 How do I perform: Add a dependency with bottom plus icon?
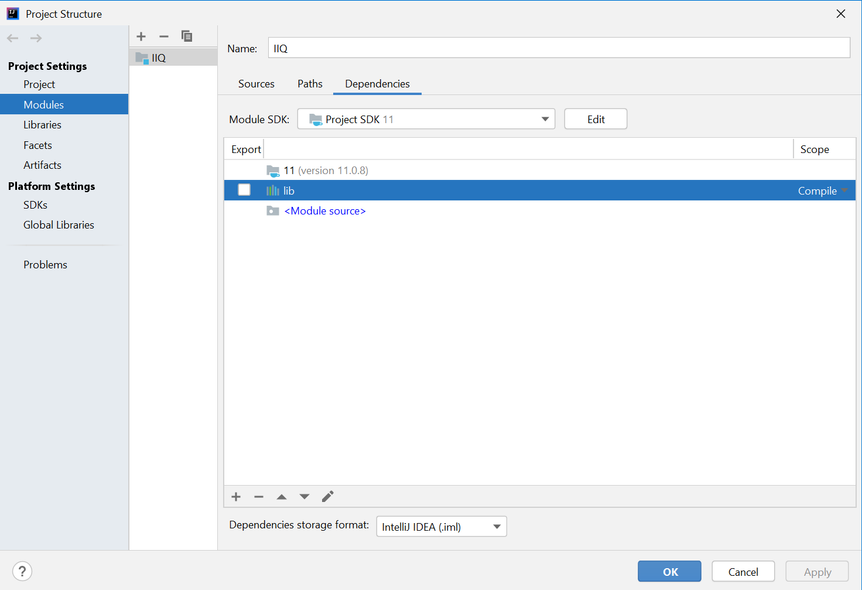236,497
